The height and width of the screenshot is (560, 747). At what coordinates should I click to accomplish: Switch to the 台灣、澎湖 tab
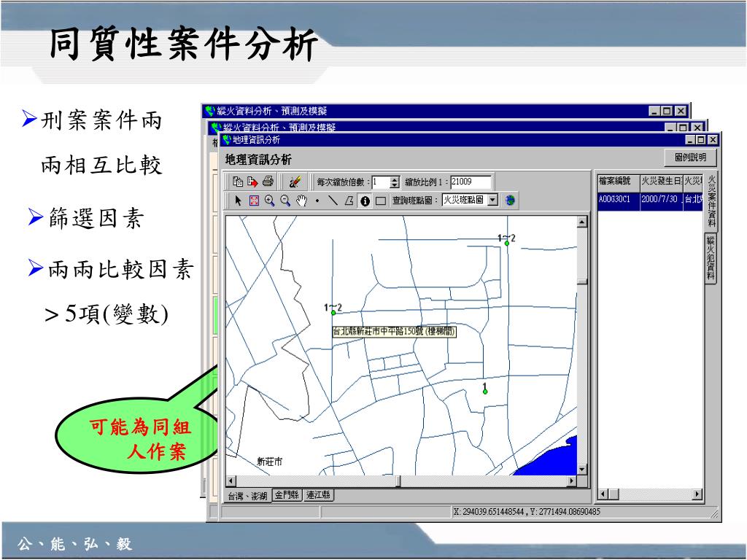pyautogui.click(x=247, y=496)
